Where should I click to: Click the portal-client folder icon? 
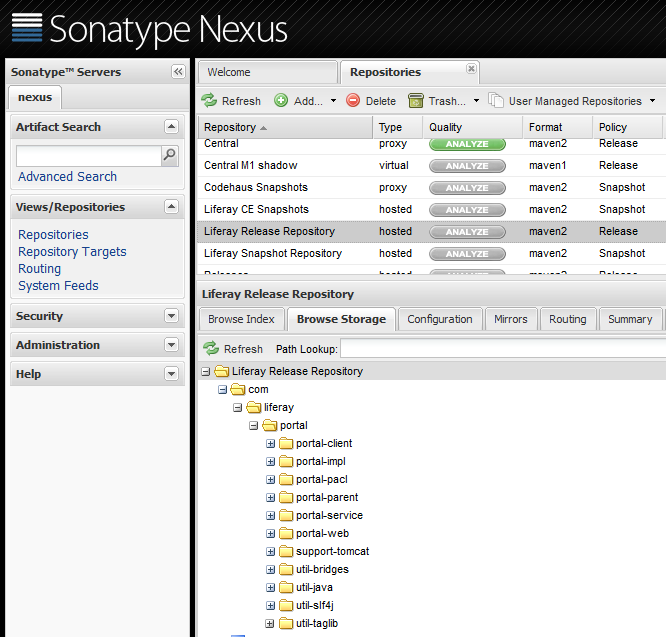(286, 443)
